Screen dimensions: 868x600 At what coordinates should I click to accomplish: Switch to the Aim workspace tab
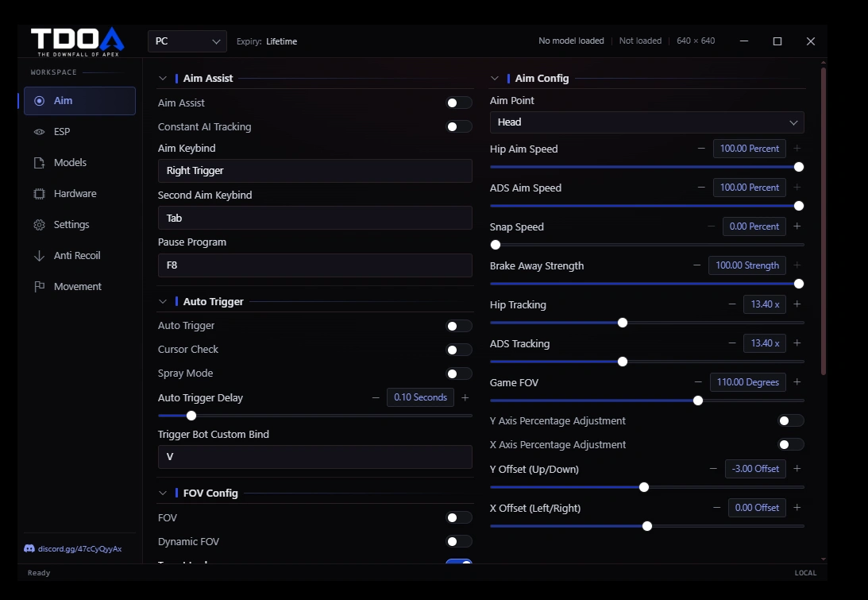pyautogui.click(x=79, y=101)
